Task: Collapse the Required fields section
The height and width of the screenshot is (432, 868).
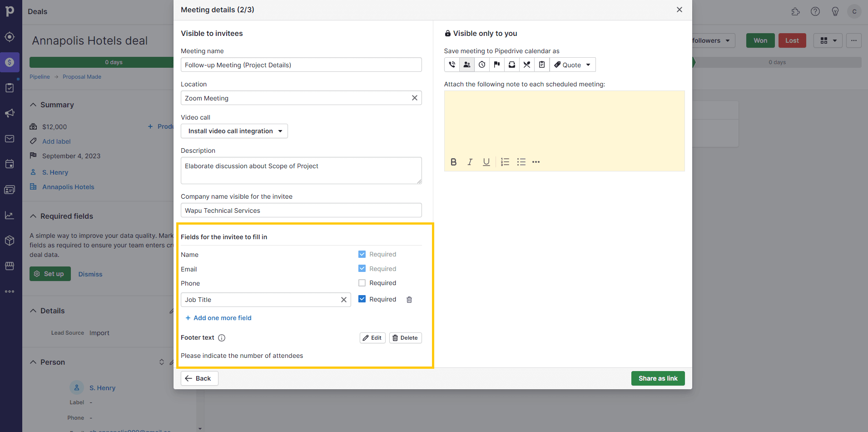Action: coord(33,216)
